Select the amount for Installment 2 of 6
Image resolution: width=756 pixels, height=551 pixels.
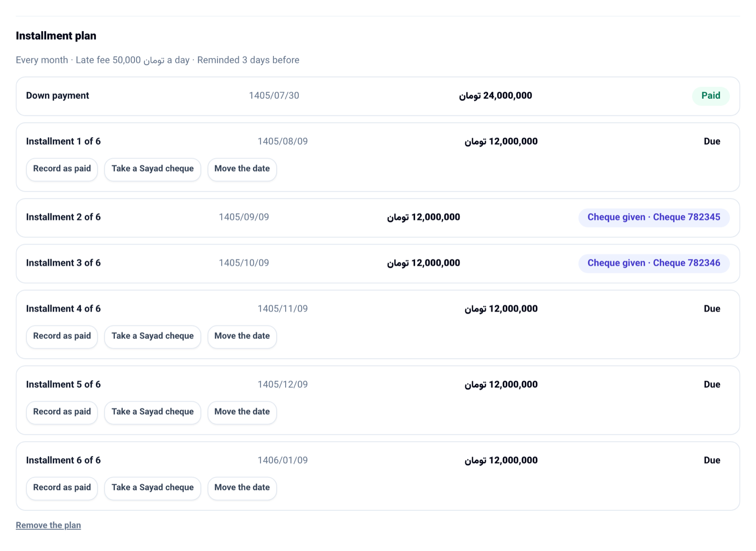(423, 217)
